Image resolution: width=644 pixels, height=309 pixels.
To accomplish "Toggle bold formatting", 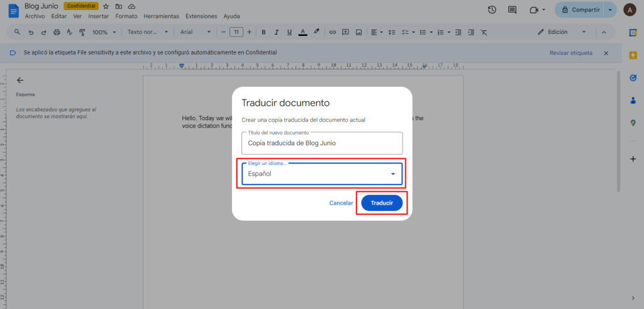I will pyautogui.click(x=264, y=32).
